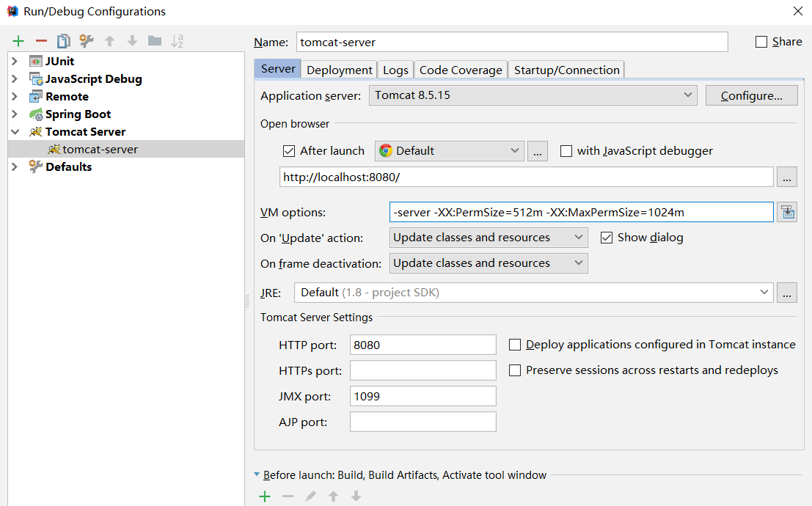Enable the with JavaScript debugger checkbox
This screenshot has width=812, height=506.
tap(566, 151)
